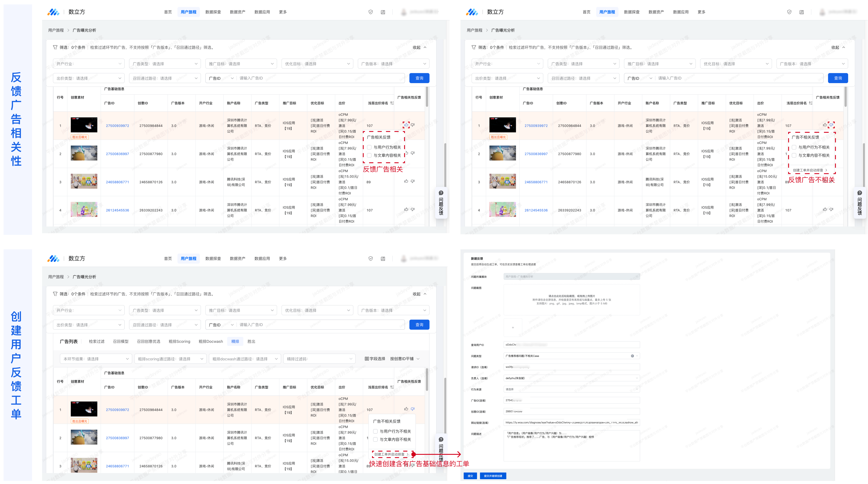Screen dimensions: 868x484
Task: Click the 字段选择 column chooser icon
Action: (x=367, y=359)
